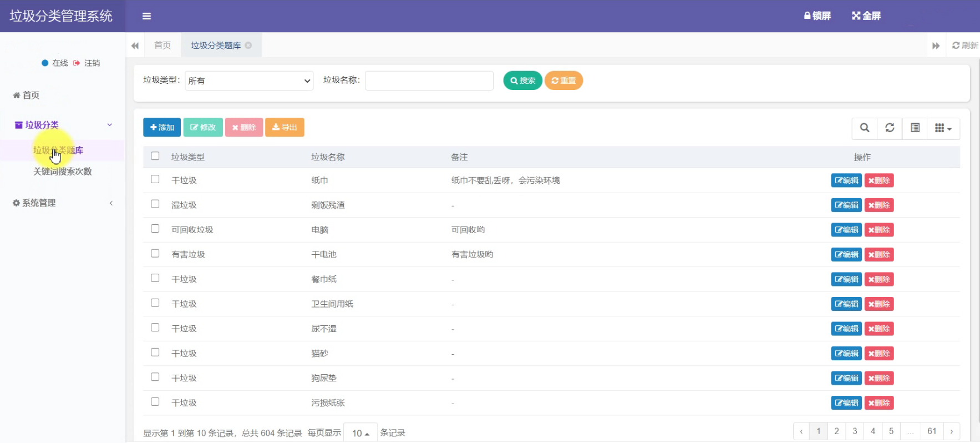Select the 垃圾分类题库 tab
980x443 pixels.
pos(216,46)
